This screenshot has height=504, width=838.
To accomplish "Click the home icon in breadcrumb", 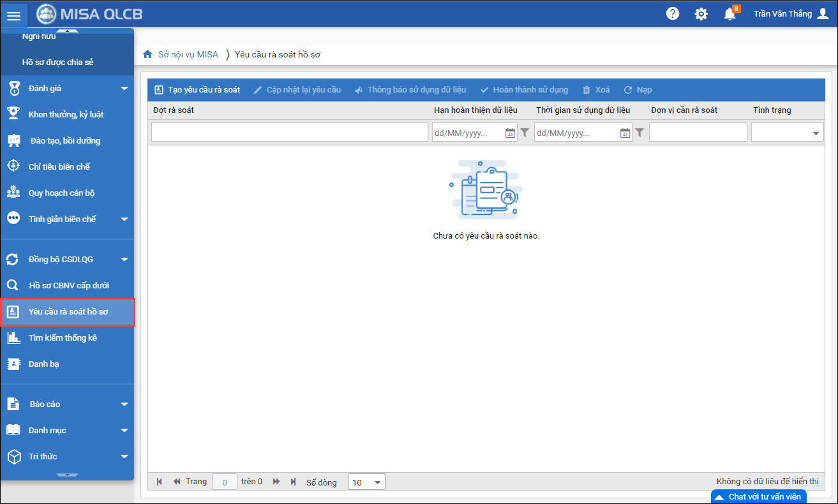I will tap(147, 55).
